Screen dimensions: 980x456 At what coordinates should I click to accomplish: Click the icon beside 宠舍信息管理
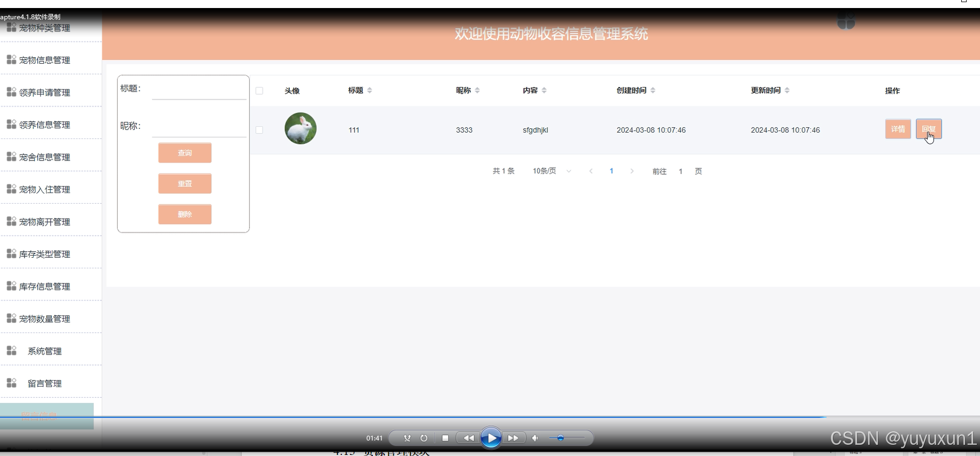(x=11, y=157)
